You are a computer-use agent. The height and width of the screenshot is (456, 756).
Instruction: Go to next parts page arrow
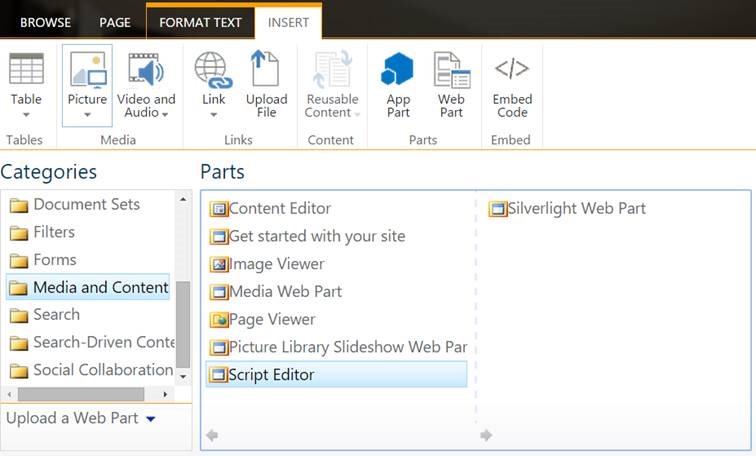coord(486,436)
